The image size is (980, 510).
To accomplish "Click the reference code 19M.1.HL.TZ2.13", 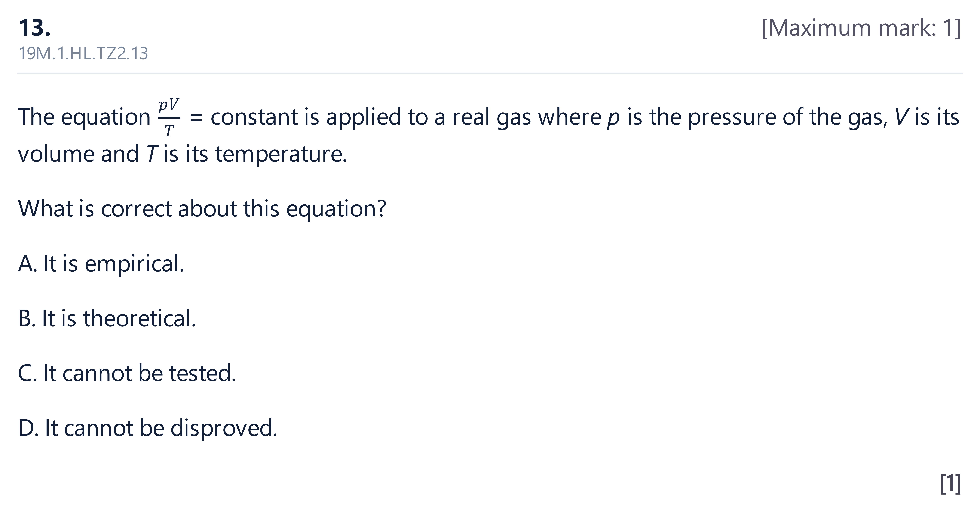I will click(83, 53).
